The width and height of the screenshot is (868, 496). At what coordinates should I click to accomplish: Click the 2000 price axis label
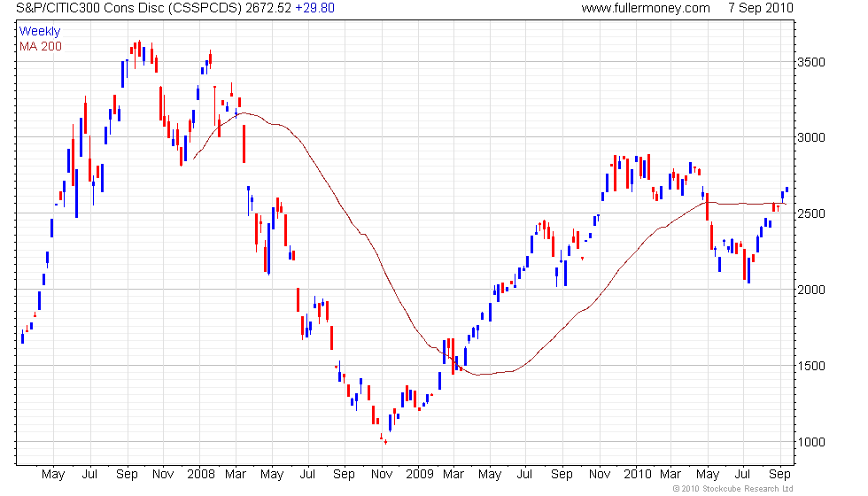pos(811,290)
